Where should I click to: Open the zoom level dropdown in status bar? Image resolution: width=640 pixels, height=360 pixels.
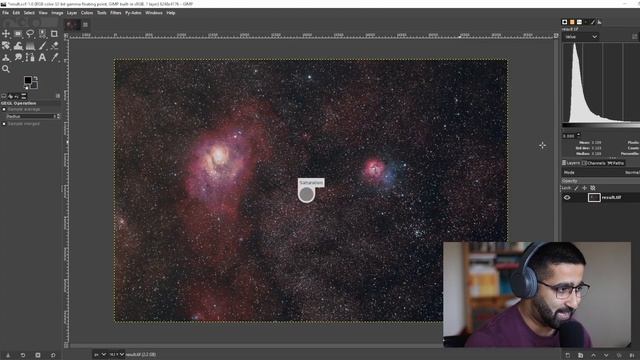(x=117, y=355)
